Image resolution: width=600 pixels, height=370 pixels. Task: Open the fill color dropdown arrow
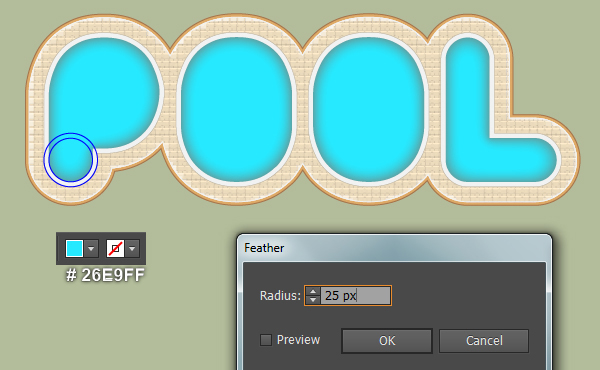[x=91, y=248]
